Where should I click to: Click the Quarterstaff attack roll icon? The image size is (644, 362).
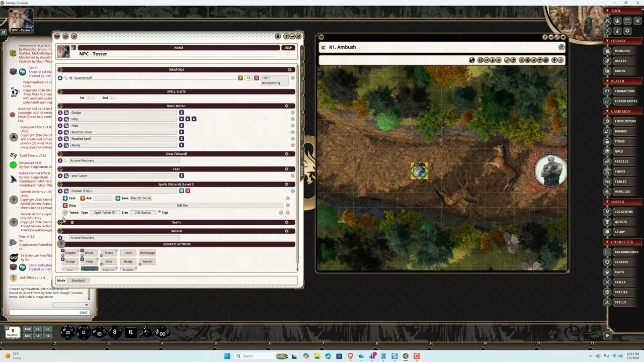[240, 78]
